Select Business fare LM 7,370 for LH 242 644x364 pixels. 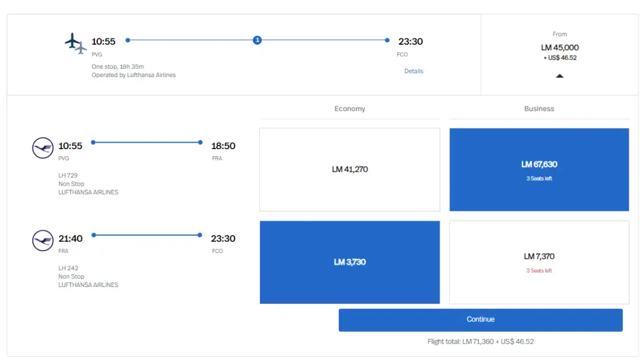(539, 262)
